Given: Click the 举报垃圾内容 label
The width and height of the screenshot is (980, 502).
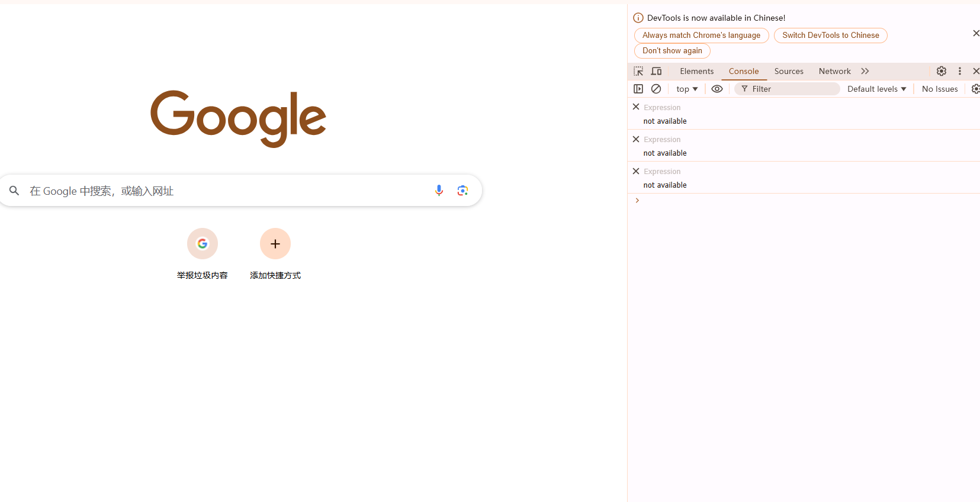Looking at the screenshot, I should [203, 275].
